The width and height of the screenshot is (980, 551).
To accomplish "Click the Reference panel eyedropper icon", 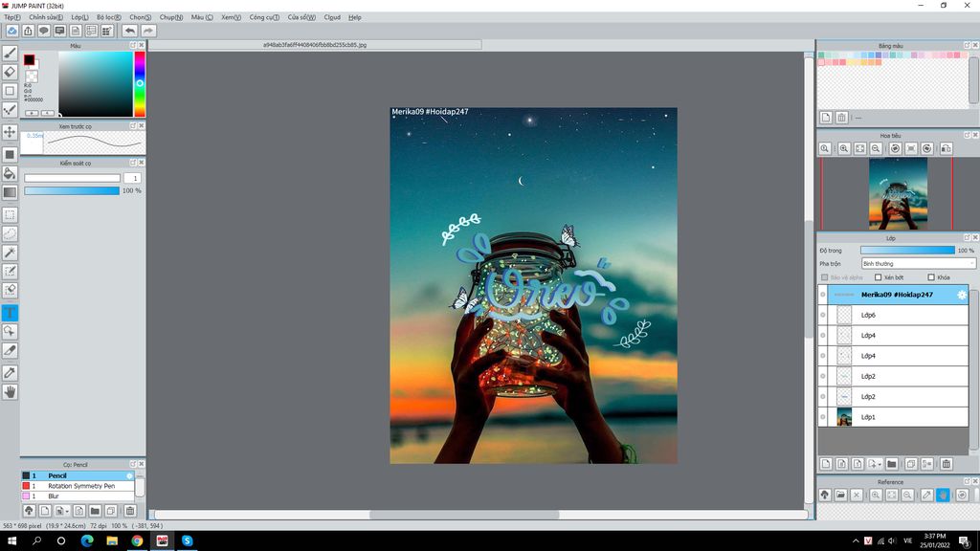I will [x=926, y=495].
